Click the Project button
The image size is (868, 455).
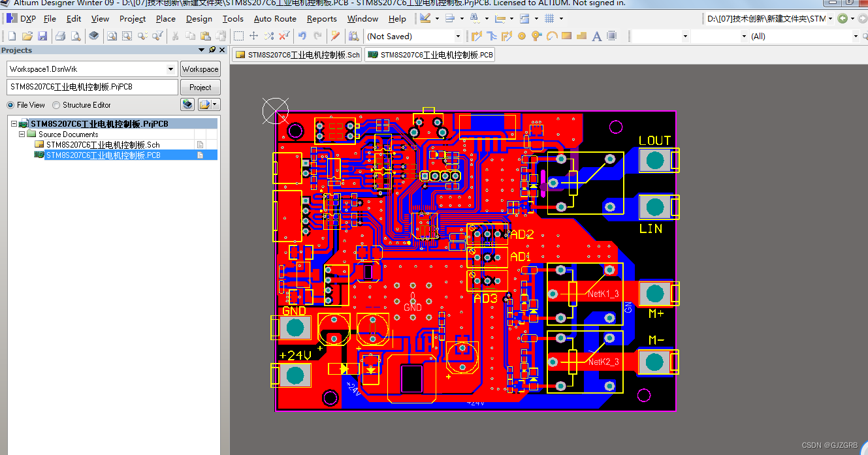click(x=201, y=87)
